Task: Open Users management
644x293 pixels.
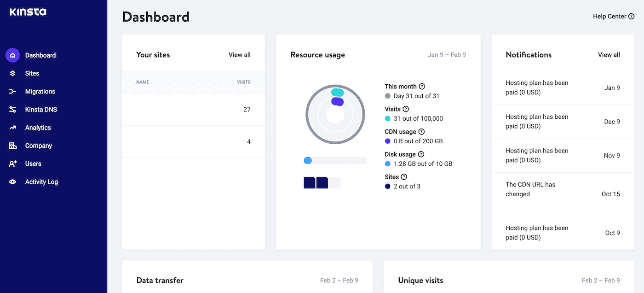Action: pyautogui.click(x=33, y=164)
